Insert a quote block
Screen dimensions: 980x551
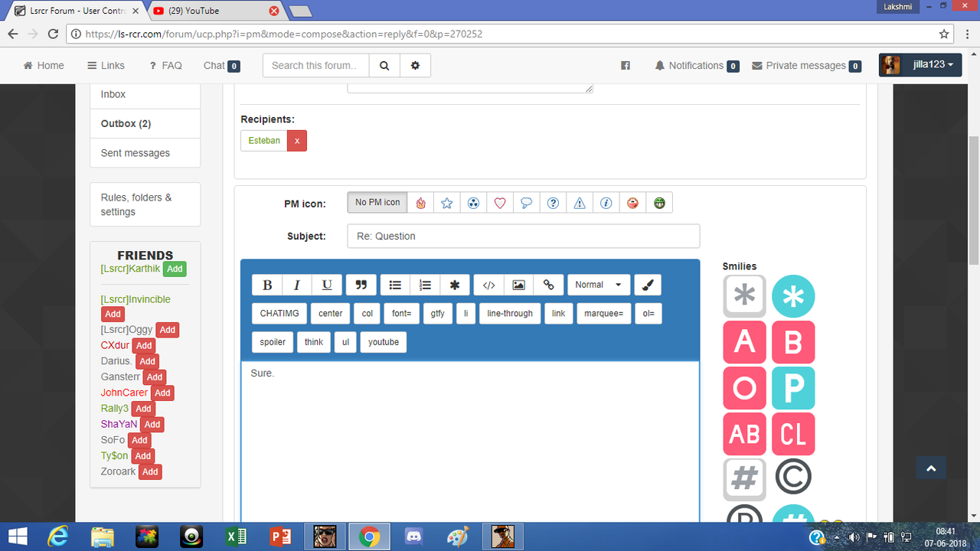point(361,285)
